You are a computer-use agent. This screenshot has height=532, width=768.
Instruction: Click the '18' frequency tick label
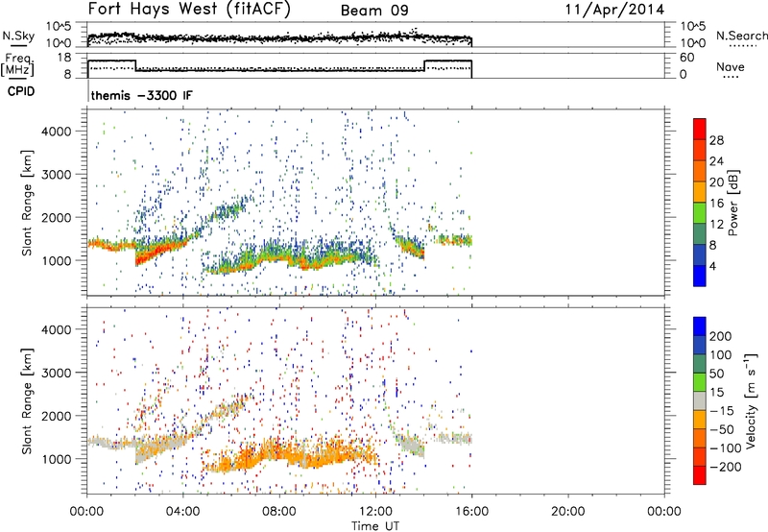[x=64, y=58]
